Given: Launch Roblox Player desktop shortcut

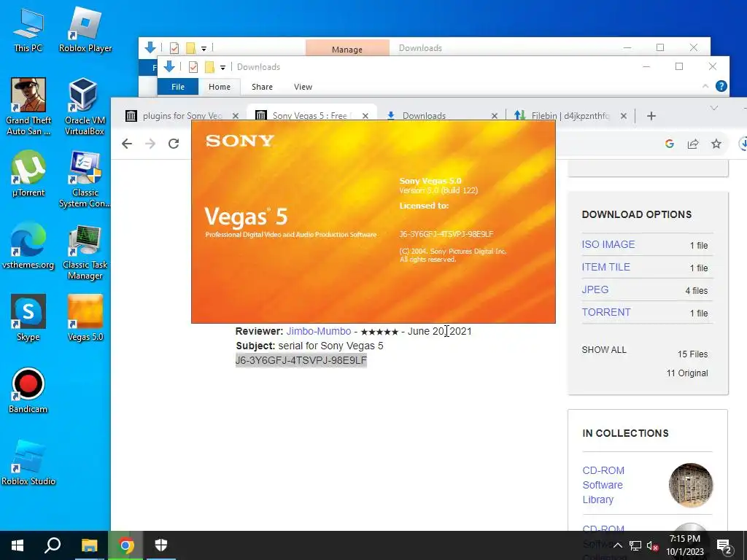Looking at the screenshot, I should point(85,31).
